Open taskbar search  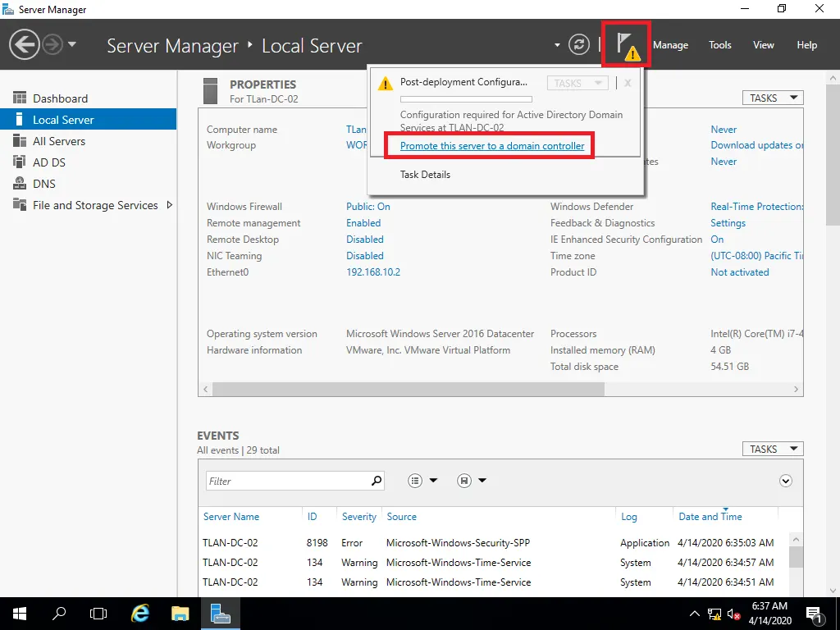point(59,614)
